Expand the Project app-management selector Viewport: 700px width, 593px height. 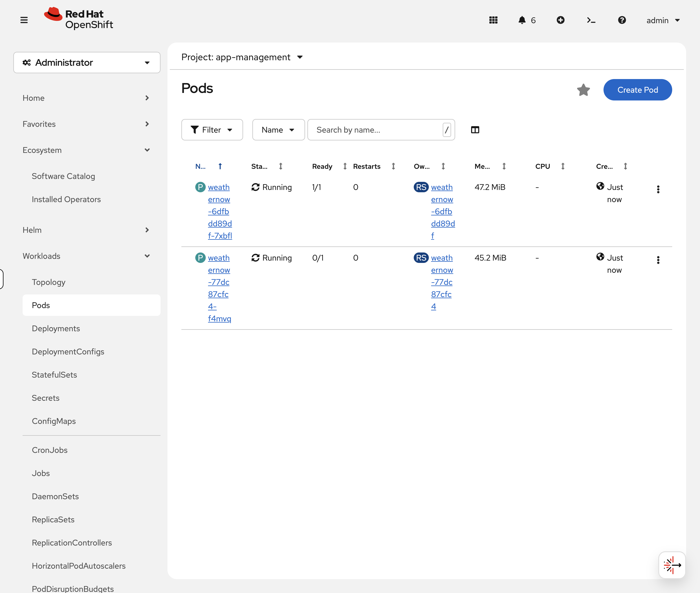242,57
